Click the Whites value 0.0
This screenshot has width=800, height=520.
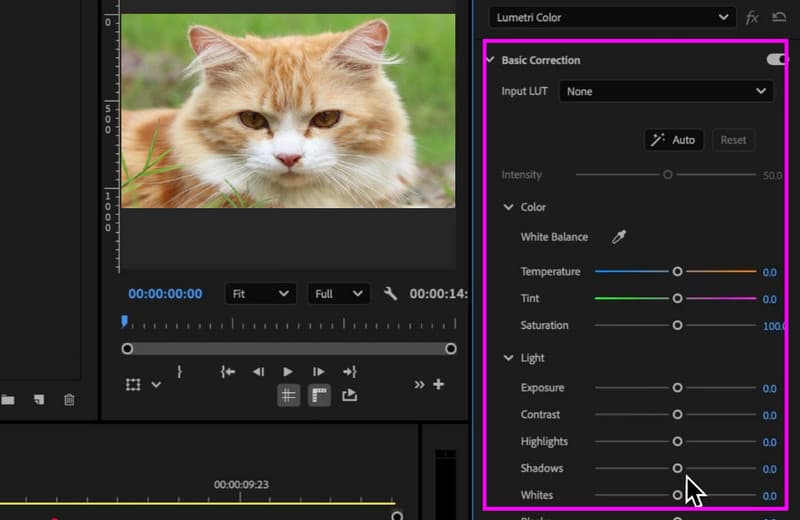(x=769, y=496)
